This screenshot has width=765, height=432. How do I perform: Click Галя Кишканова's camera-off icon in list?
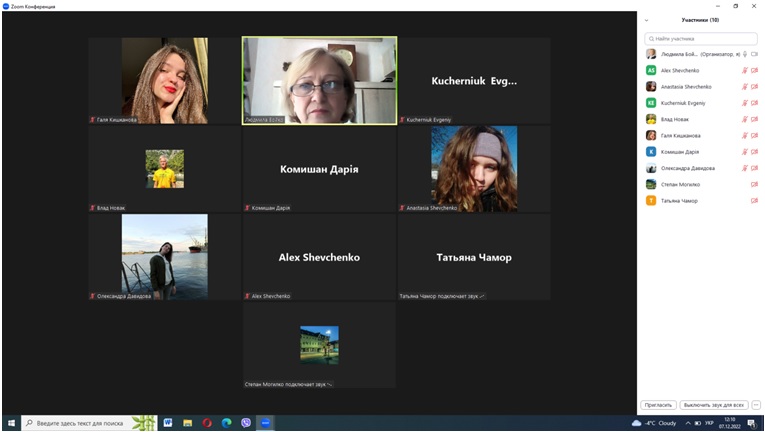point(754,136)
